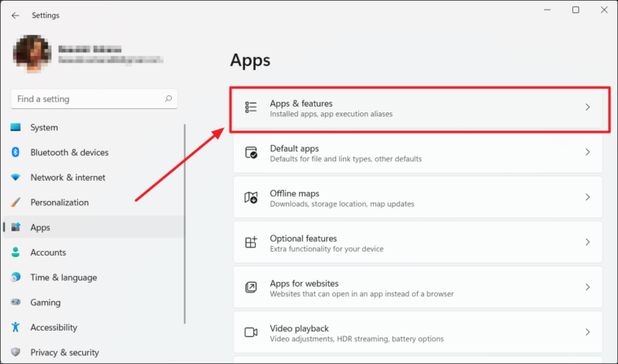Image resolution: width=618 pixels, height=364 pixels.
Task: Open Privacy & security label
Action: click(64, 352)
